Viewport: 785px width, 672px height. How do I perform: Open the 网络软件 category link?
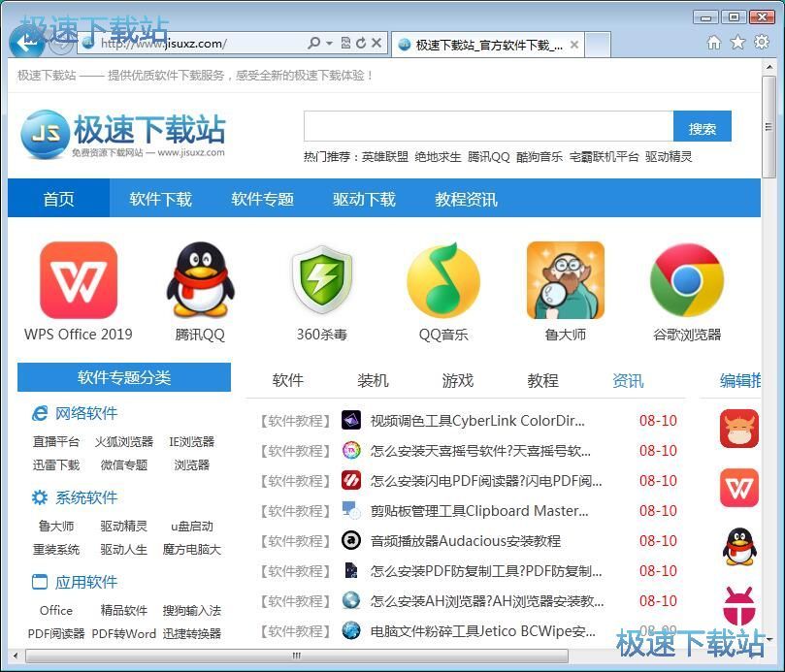(86, 413)
